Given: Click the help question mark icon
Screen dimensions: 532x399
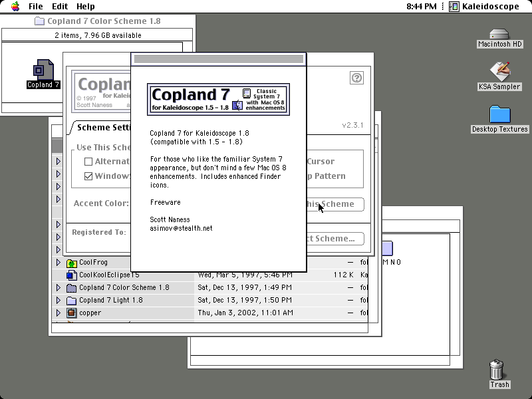Looking at the screenshot, I should tap(356, 78).
